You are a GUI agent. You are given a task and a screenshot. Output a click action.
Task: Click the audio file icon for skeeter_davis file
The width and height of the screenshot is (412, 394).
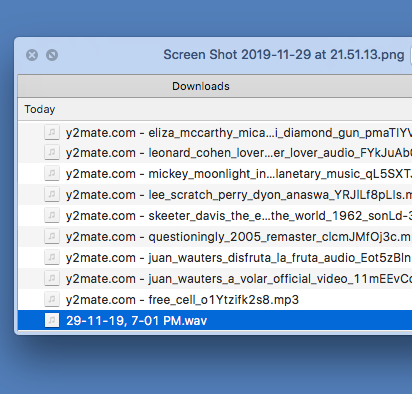52,216
